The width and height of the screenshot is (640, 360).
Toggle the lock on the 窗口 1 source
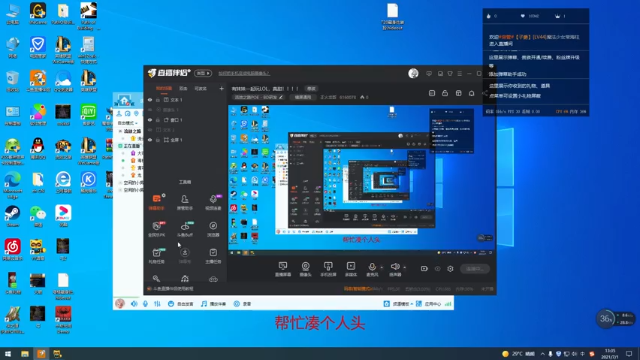(158, 120)
